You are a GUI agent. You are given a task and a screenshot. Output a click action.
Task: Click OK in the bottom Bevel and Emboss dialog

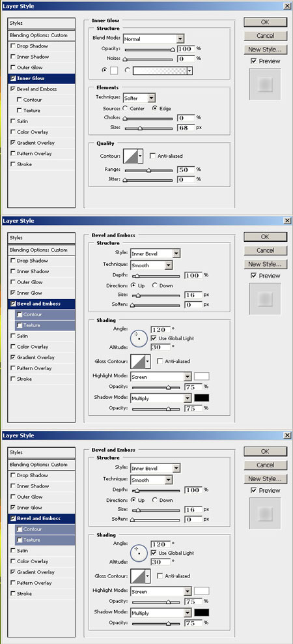pos(265,451)
